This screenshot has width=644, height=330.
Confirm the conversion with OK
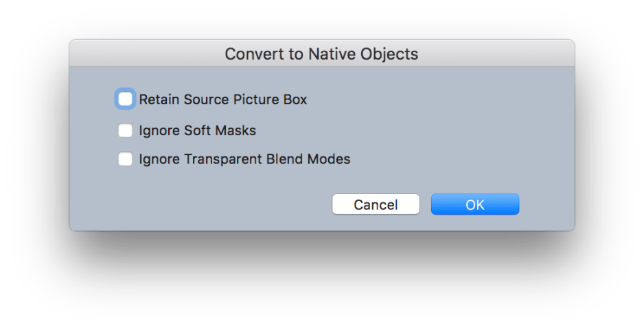pos(474,204)
